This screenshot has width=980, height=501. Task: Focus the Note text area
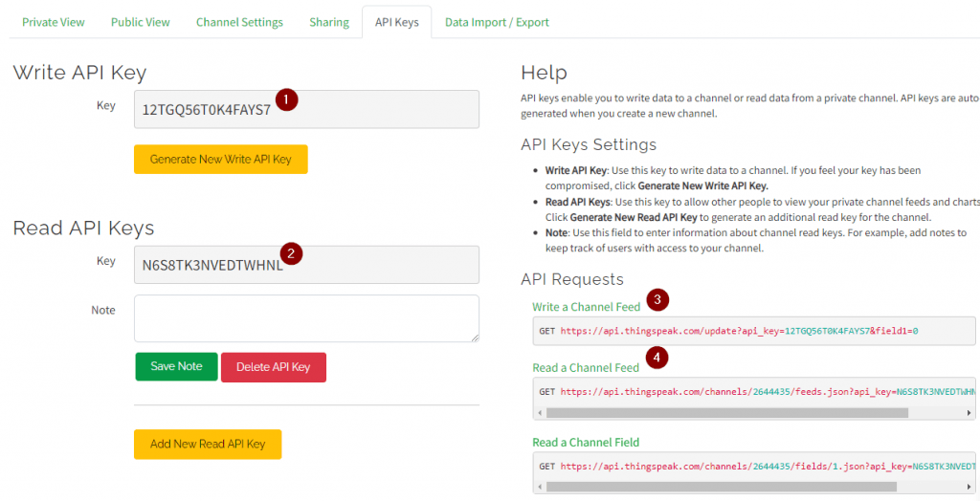(306, 318)
